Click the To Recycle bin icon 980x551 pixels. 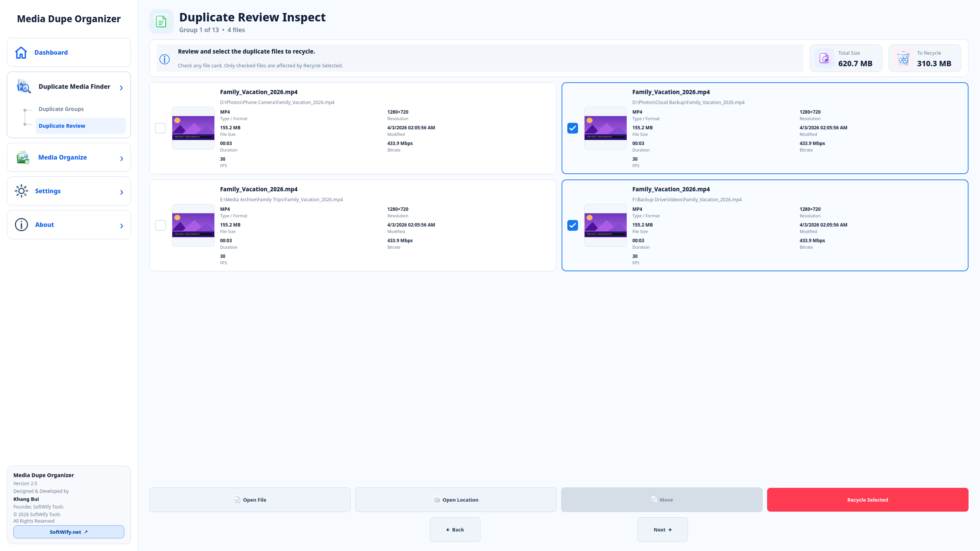coord(903,58)
